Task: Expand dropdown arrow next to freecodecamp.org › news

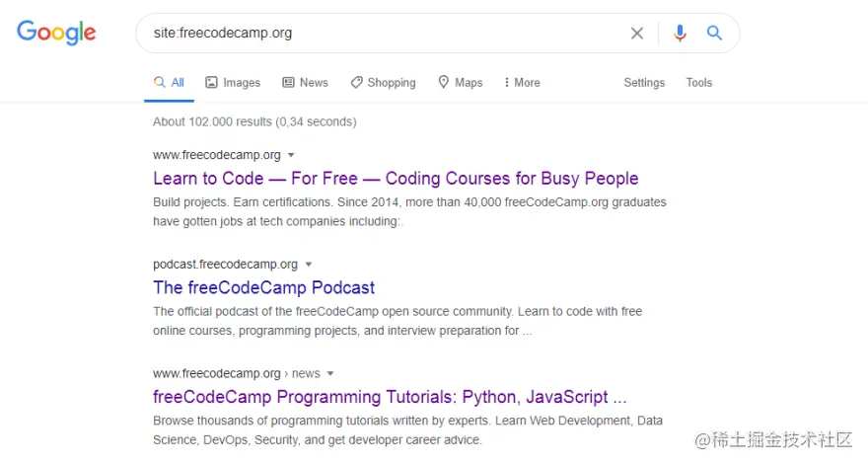Action: 330,373
